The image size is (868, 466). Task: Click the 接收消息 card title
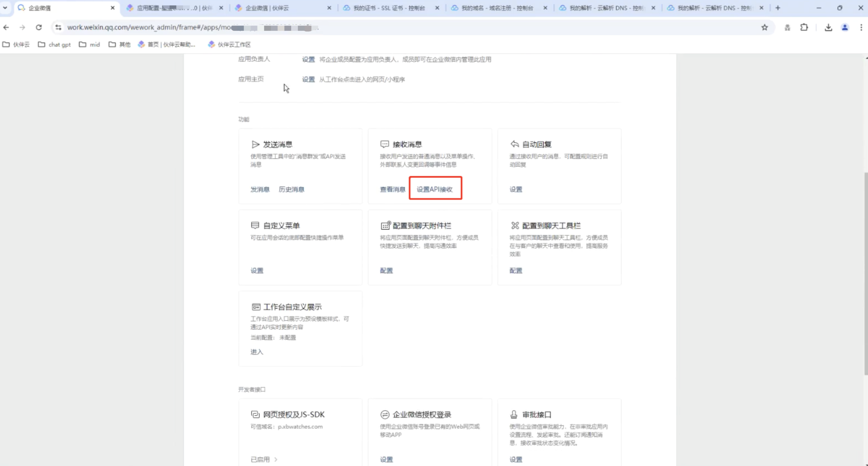(x=407, y=145)
